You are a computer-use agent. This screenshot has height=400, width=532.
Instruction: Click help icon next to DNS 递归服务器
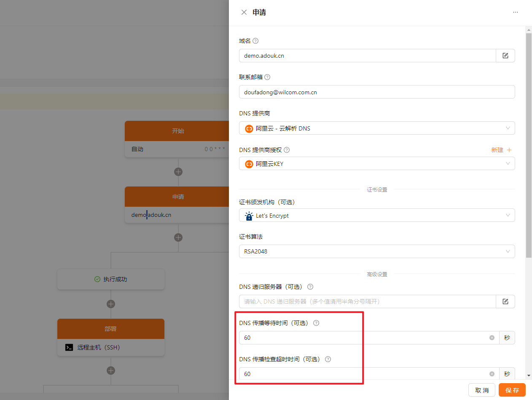pyautogui.click(x=310, y=287)
